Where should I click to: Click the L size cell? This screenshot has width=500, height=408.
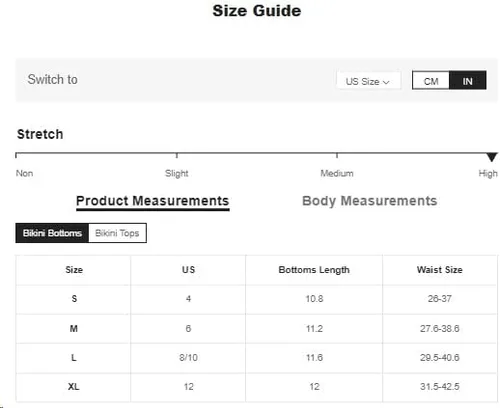tap(74, 358)
